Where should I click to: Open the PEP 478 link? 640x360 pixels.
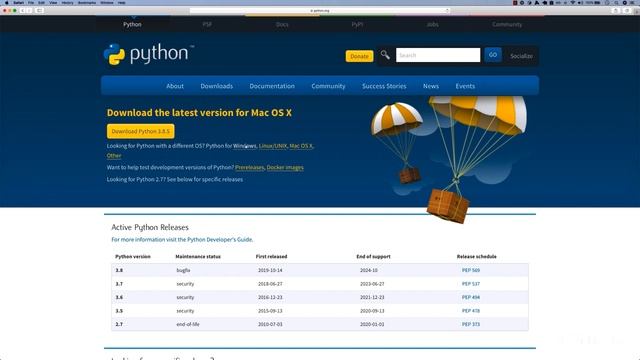pos(471,311)
